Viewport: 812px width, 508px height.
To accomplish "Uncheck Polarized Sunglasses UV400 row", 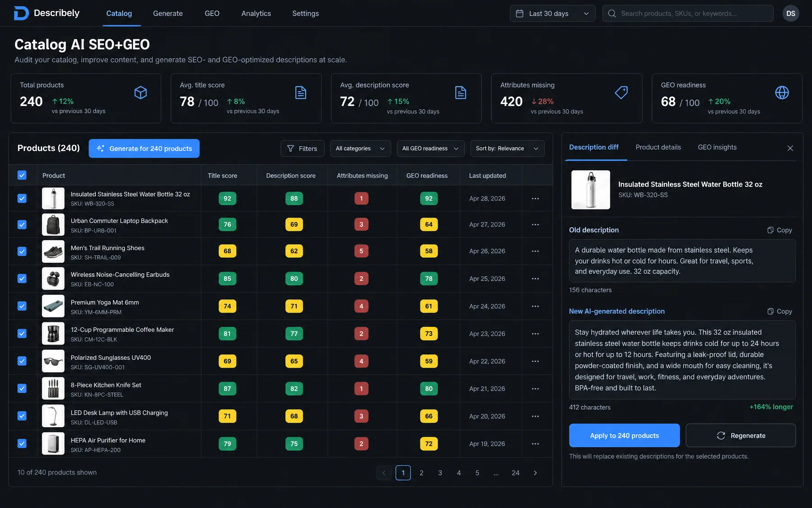I will [22, 361].
